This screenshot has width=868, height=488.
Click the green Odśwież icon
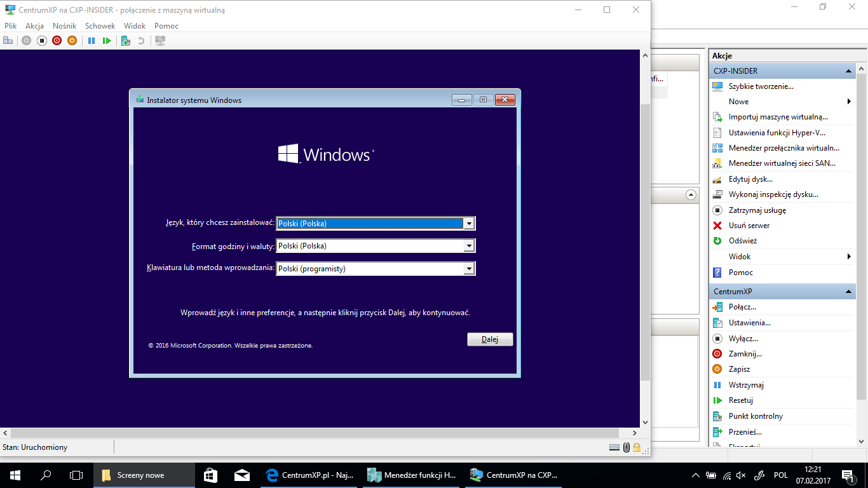pos(717,241)
